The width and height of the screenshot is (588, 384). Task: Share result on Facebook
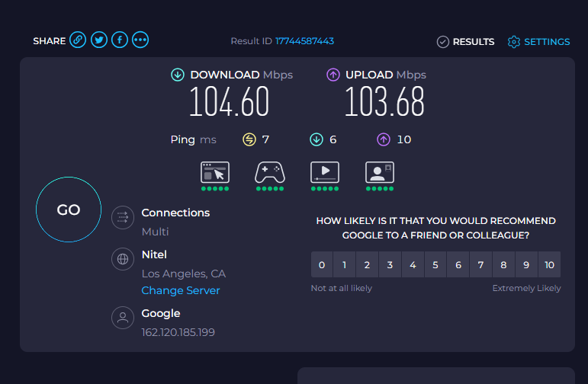coord(120,40)
